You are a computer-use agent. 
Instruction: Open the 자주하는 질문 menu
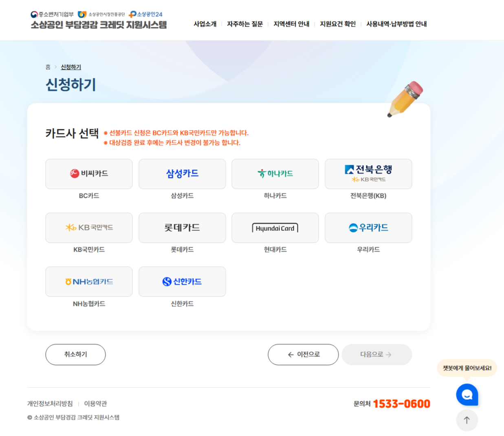245,24
